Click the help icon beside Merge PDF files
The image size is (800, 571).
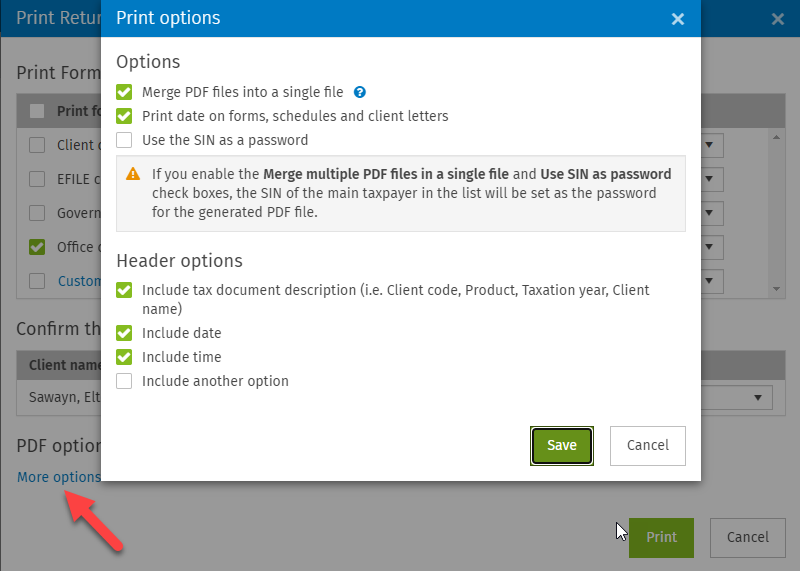360,92
